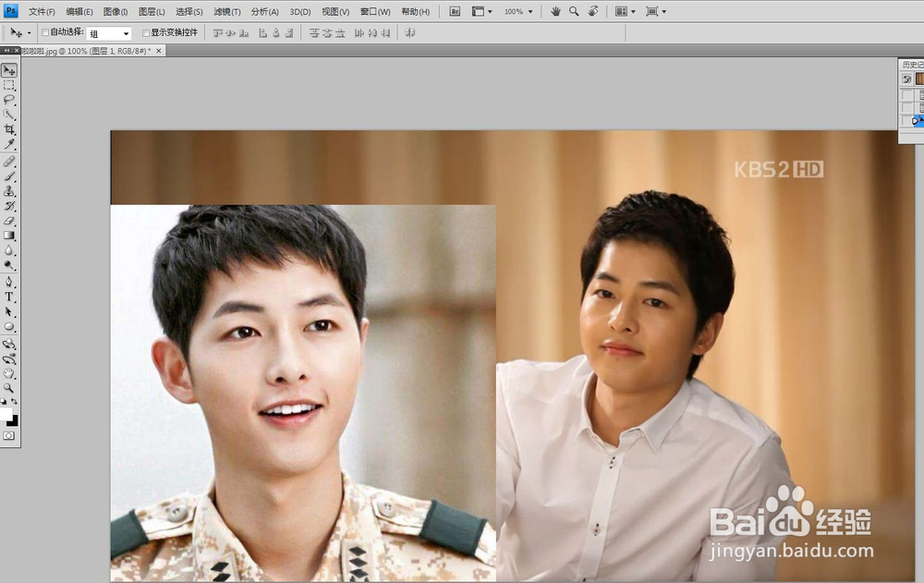Enable the 自动选择 checkbox
The height and width of the screenshot is (583, 924).
tap(44, 32)
